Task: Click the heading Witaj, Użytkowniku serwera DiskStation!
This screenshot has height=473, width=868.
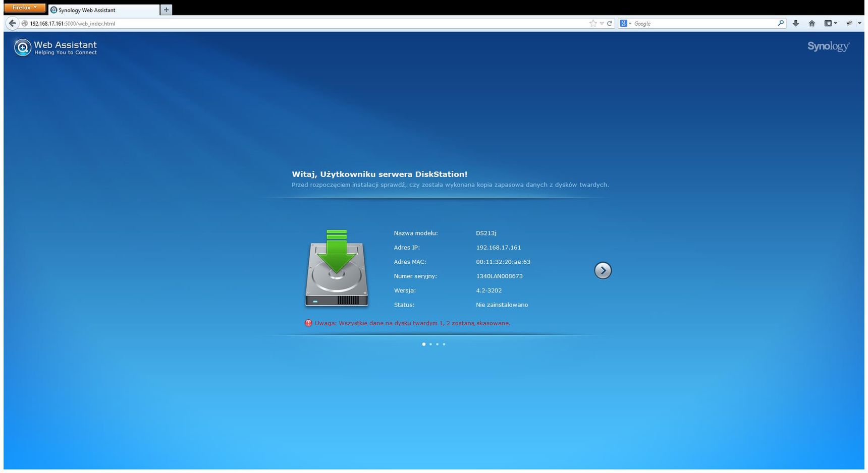Action: pyautogui.click(x=379, y=174)
